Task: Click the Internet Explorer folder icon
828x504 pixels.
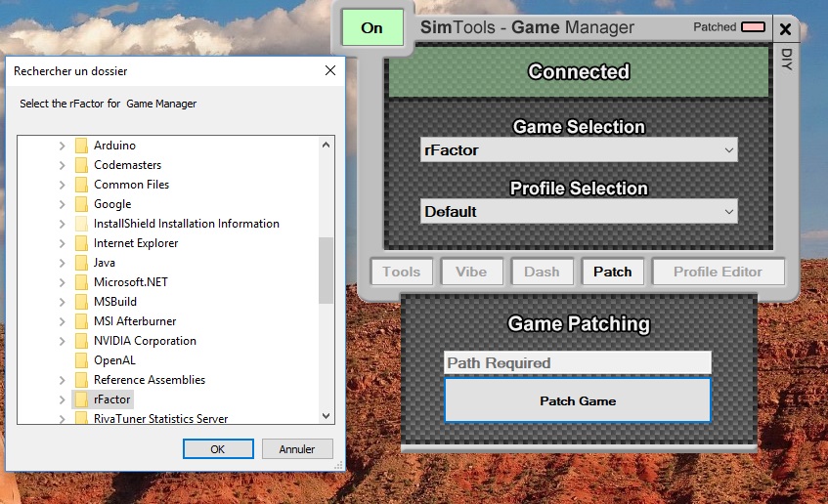Action: (81, 243)
